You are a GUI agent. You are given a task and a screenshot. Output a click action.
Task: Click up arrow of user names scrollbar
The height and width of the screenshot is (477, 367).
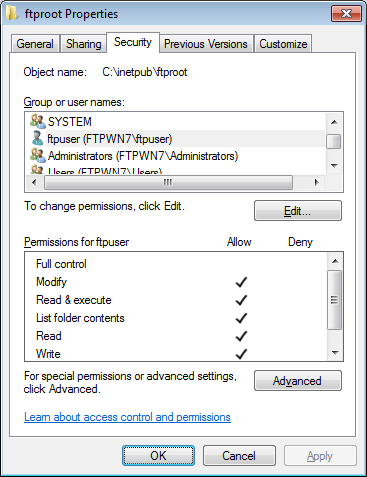(334, 122)
